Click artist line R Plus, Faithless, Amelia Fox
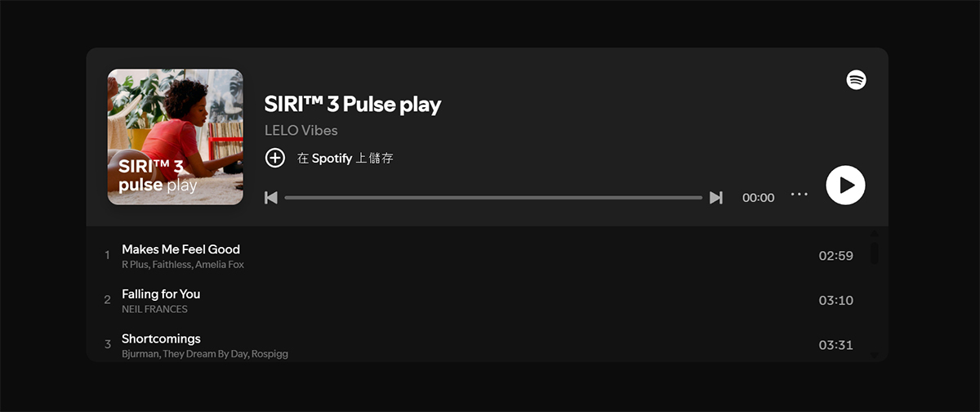The height and width of the screenshot is (412, 980). pos(183,265)
